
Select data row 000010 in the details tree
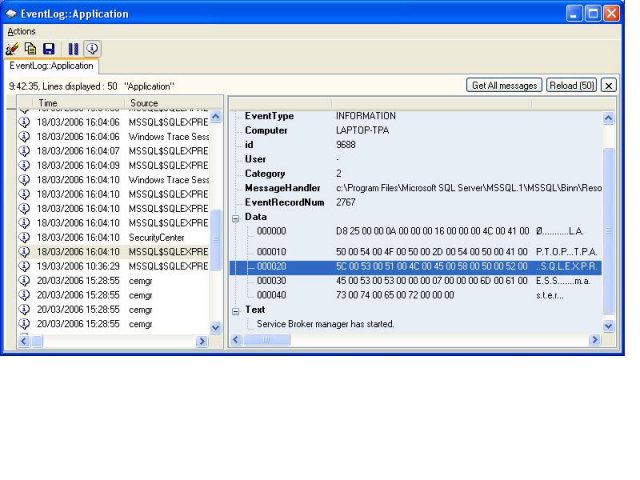click(x=416, y=251)
